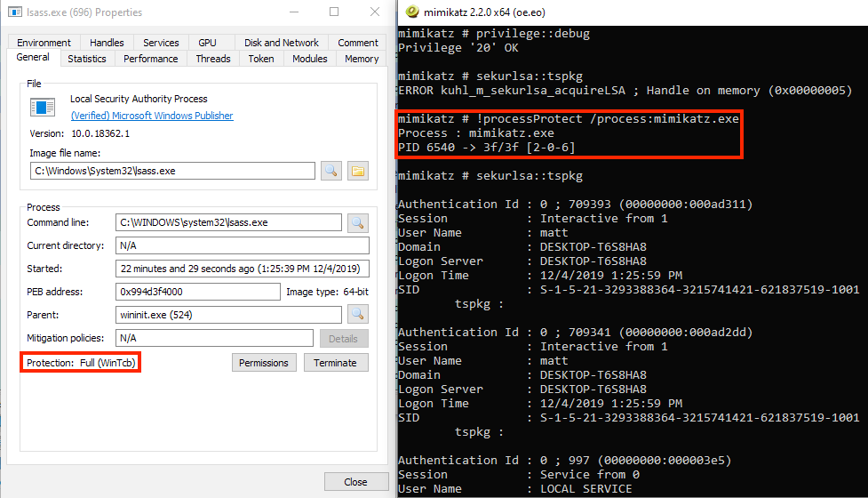This screenshot has width=868, height=498.
Task: Switch to the Threads tab
Action: (x=213, y=59)
